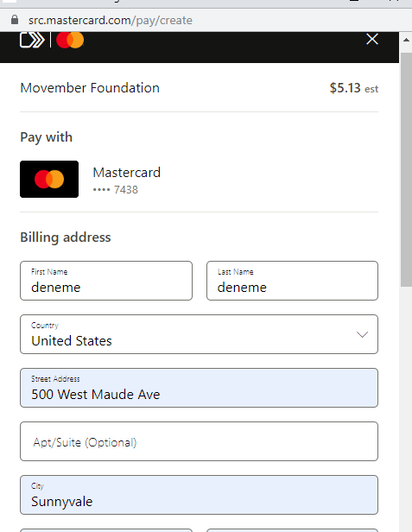412x532 pixels.
Task: Click the src.mastercard.com address bar URL
Action: 111,21
